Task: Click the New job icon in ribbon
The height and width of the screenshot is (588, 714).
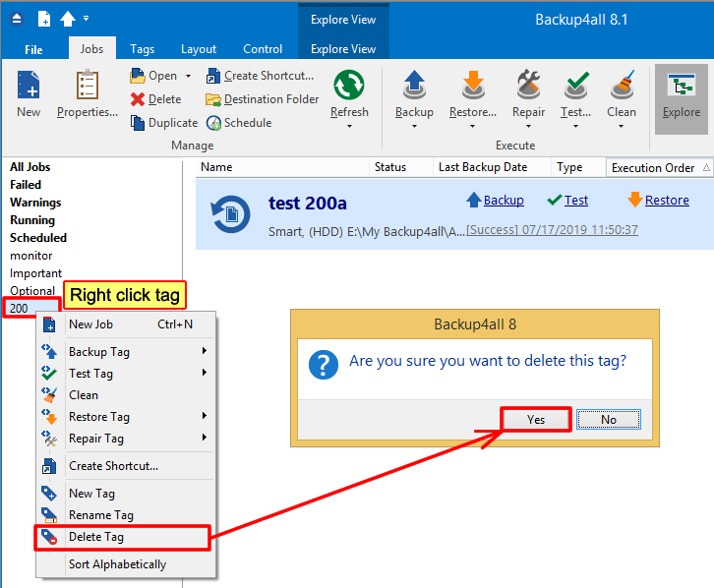Action: click(x=29, y=85)
